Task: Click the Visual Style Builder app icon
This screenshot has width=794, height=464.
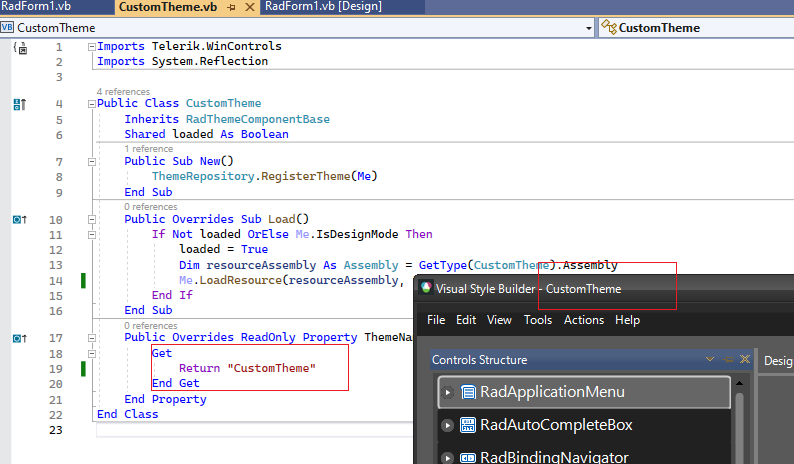Action: pyautogui.click(x=426, y=288)
